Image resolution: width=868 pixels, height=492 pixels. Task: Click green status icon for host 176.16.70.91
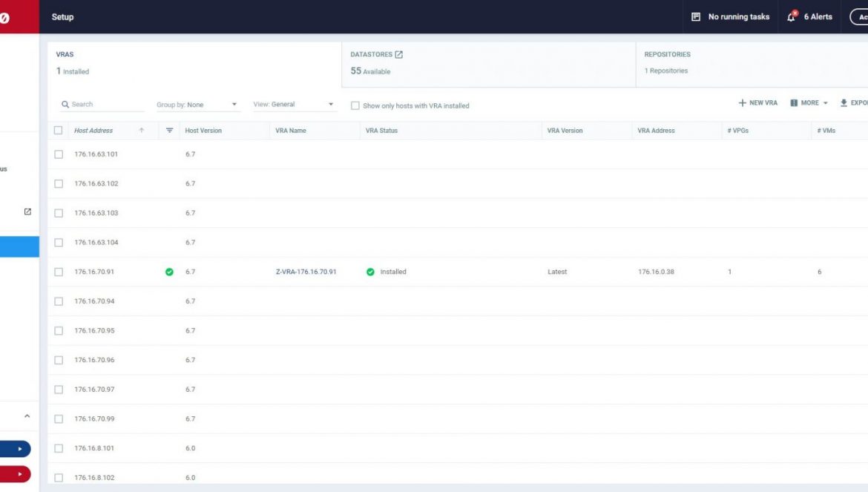169,272
